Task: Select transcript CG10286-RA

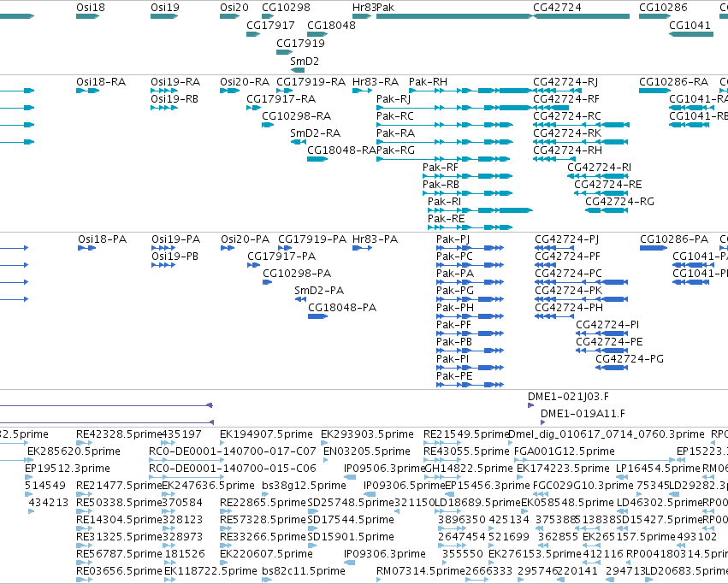Action: (674, 82)
